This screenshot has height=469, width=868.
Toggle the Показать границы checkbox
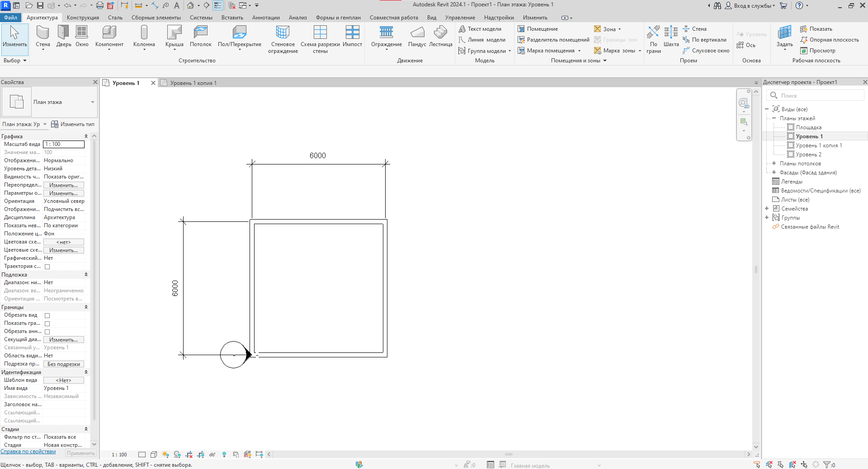click(x=47, y=323)
